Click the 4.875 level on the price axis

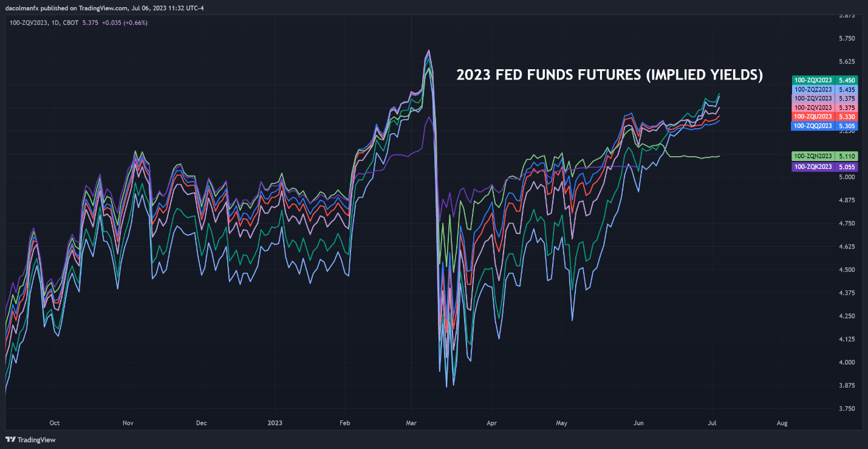(846, 201)
